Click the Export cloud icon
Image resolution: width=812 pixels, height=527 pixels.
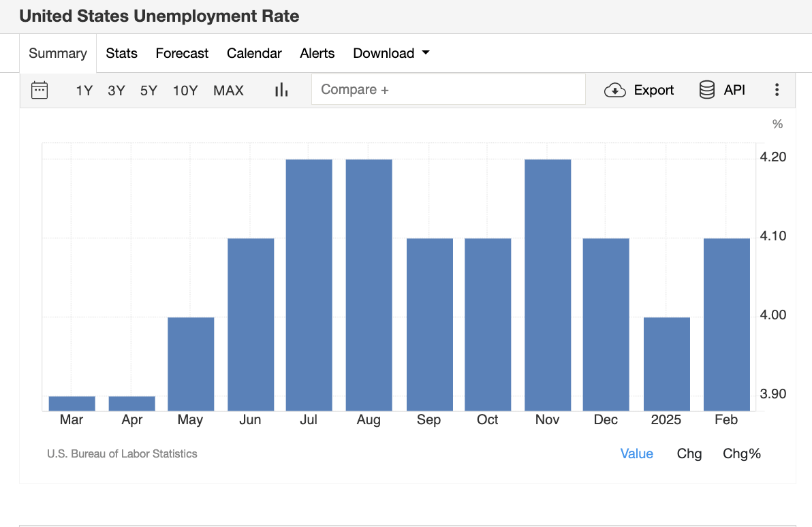(x=614, y=89)
